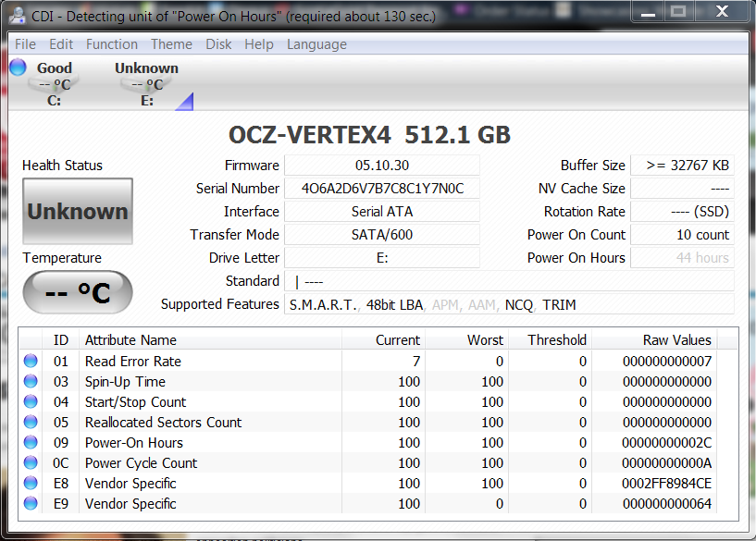Click the E8 Vendor Specific status orb
756x541 pixels.
click(x=31, y=484)
